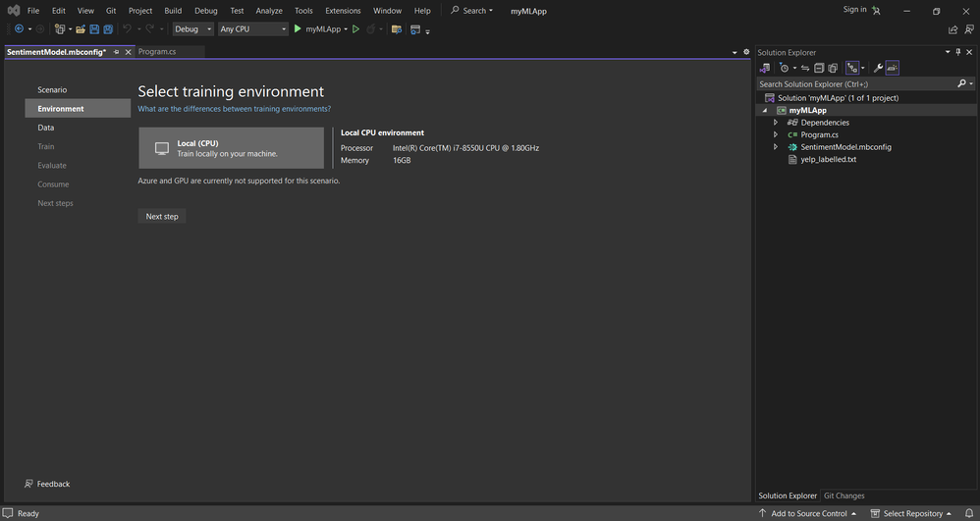Click the Next step button
This screenshot has width=980, height=521.
tap(162, 216)
